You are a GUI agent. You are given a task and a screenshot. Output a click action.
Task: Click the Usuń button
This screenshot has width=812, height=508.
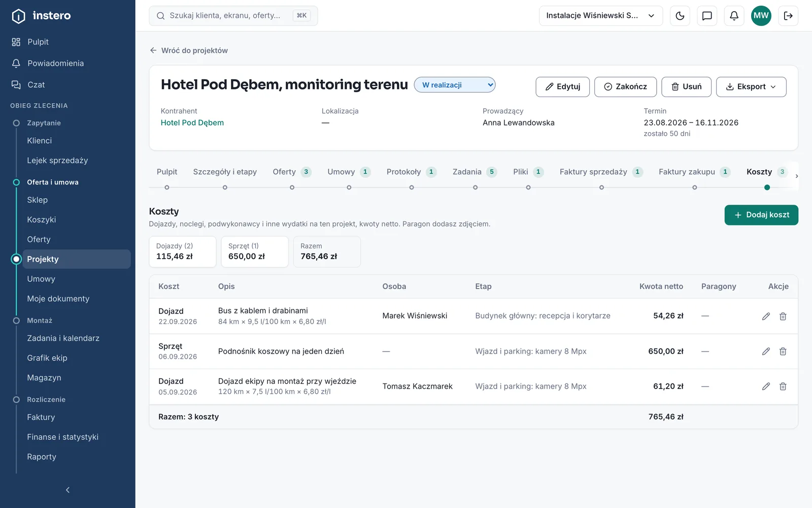[686, 87]
